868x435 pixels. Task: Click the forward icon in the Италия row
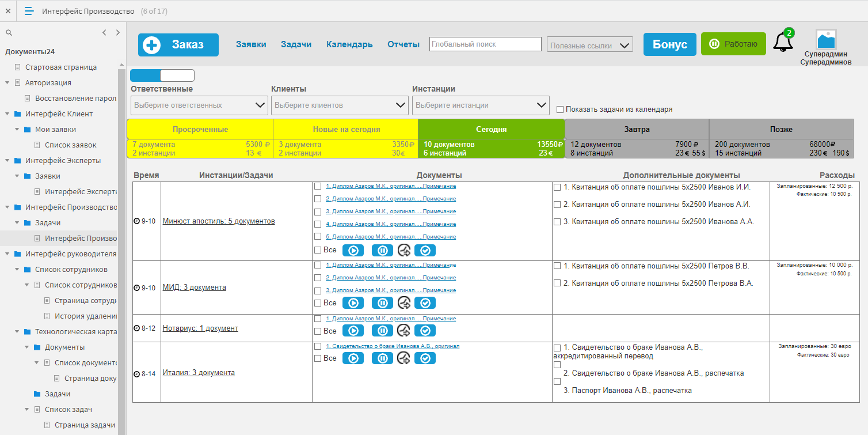[403, 358]
